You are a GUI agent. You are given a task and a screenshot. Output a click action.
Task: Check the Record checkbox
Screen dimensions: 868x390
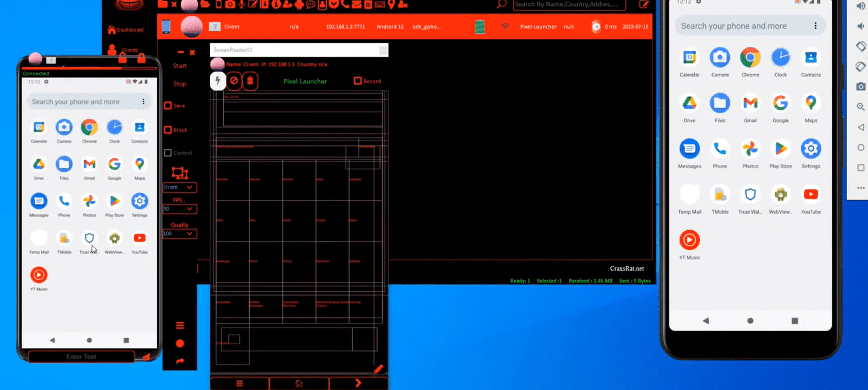[x=358, y=81]
